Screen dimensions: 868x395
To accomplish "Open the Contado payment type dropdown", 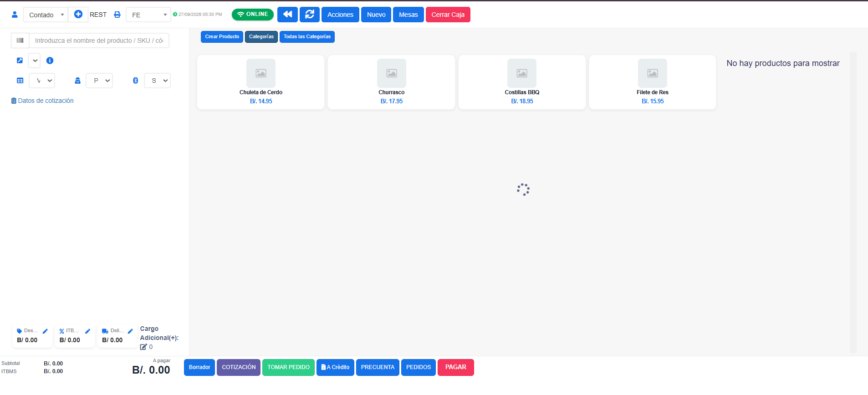I will pyautogui.click(x=46, y=15).
